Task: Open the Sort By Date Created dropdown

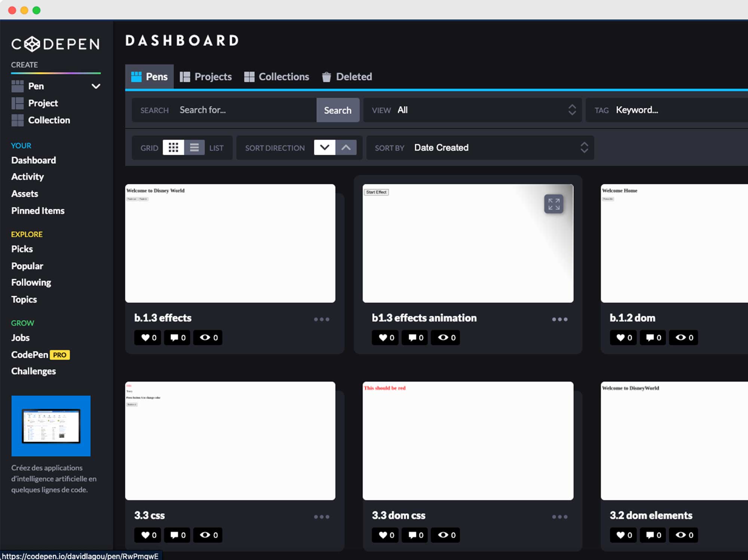Action: [x=479, y=147]
